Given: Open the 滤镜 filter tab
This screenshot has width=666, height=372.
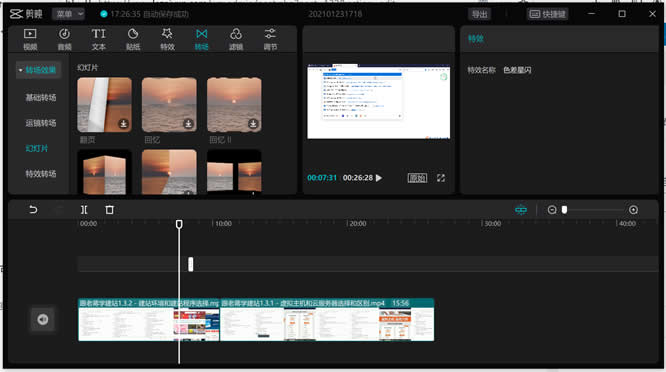Looking at the screenshot, I should point(236,39).
